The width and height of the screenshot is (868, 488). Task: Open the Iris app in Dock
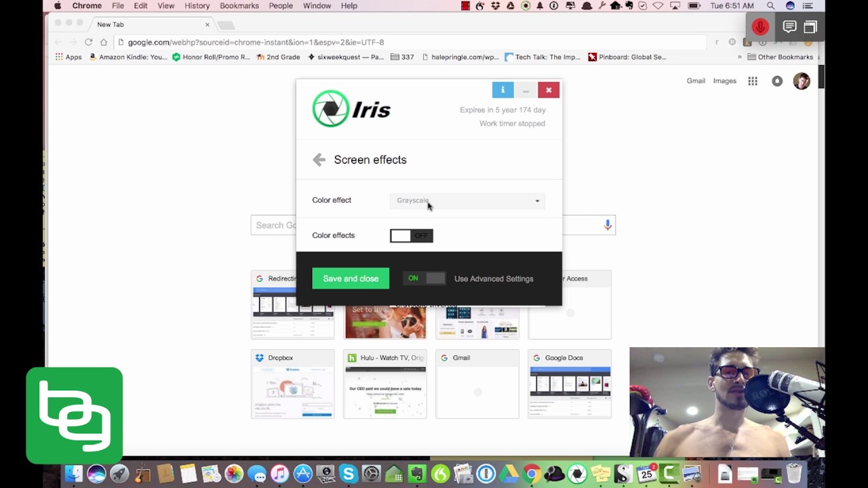point(577,474)
